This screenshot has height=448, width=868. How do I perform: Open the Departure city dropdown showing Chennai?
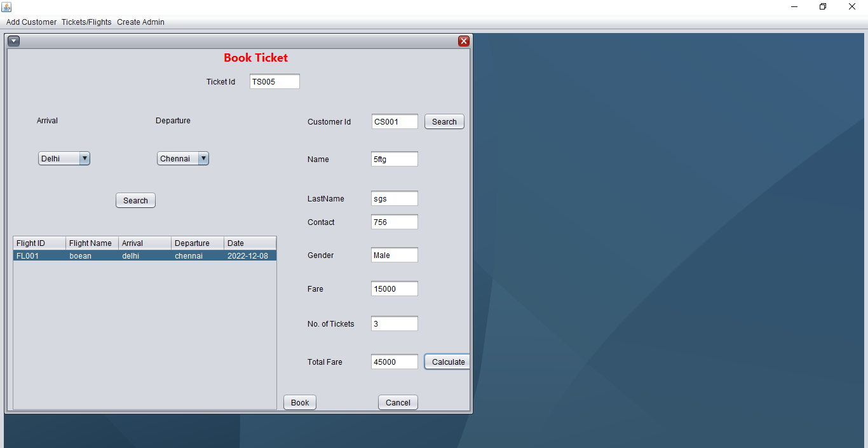[x=182, y=158]
